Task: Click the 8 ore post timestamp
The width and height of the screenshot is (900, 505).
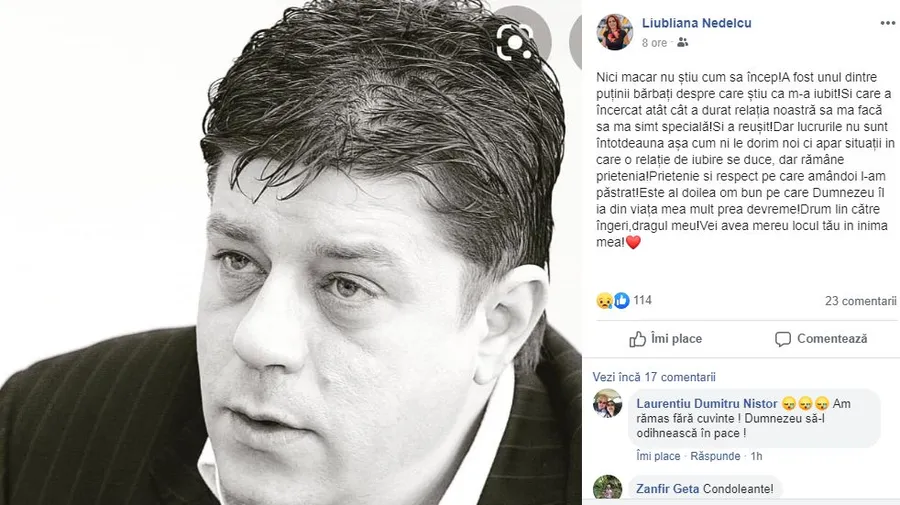Action: pyautogui.click(x=654, y=43)
